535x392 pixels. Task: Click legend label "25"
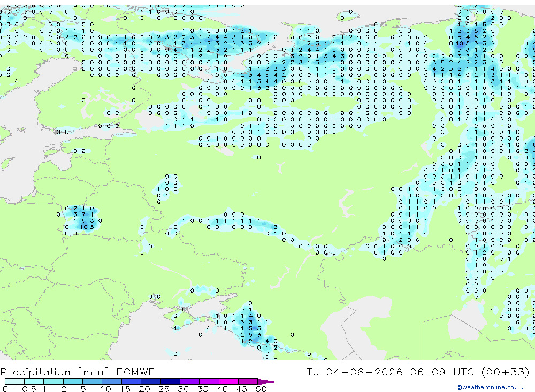[164, 389]
